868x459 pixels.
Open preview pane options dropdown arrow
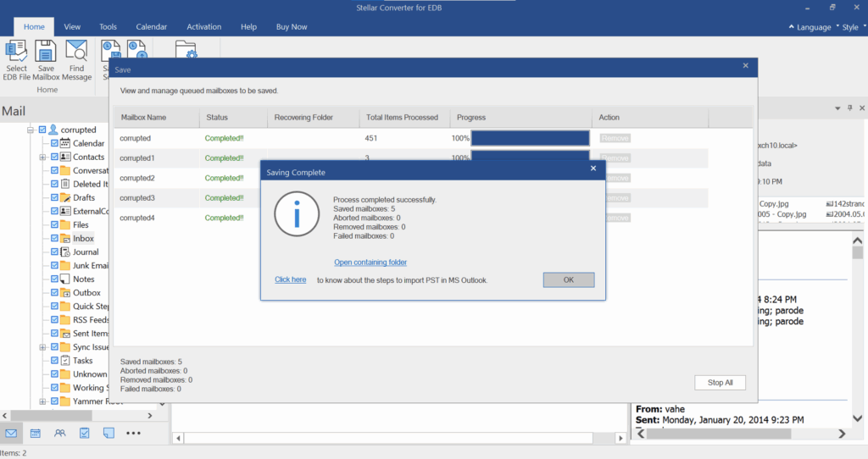(837, 108)
